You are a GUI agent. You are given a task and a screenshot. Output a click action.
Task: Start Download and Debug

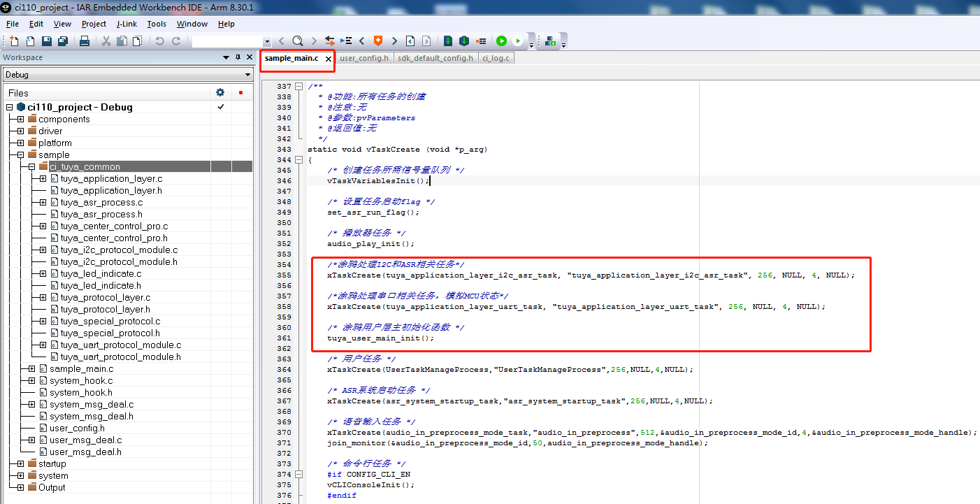coord(501,41)
